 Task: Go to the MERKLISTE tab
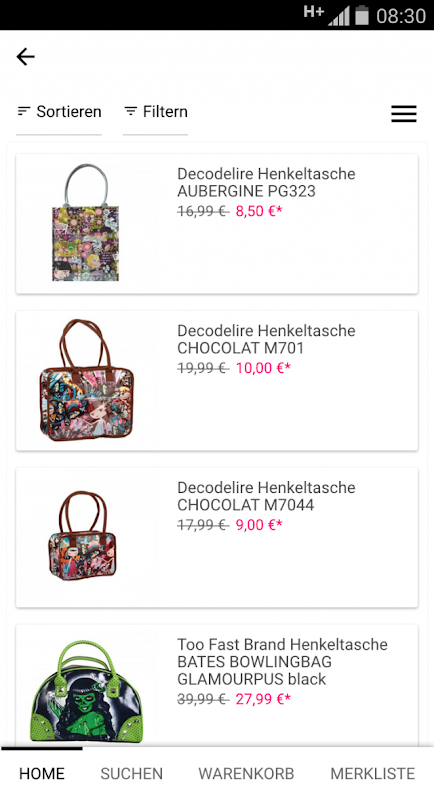click(x=373, y=773)
